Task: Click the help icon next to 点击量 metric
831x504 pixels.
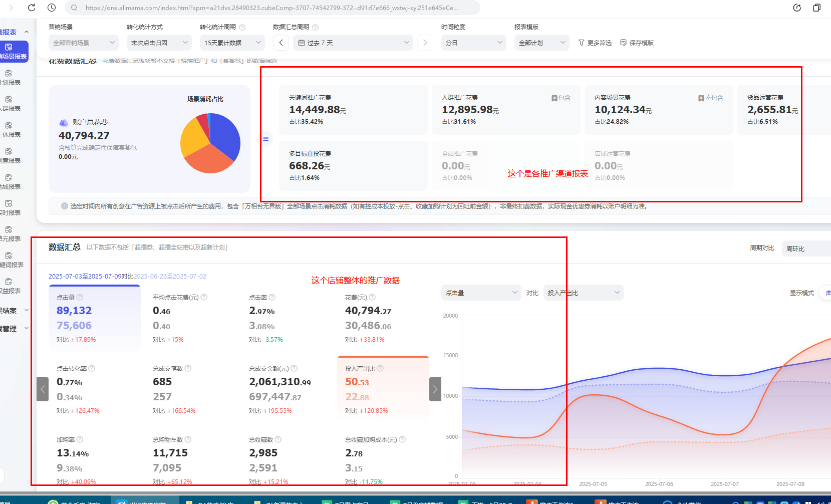Action: 80,297
